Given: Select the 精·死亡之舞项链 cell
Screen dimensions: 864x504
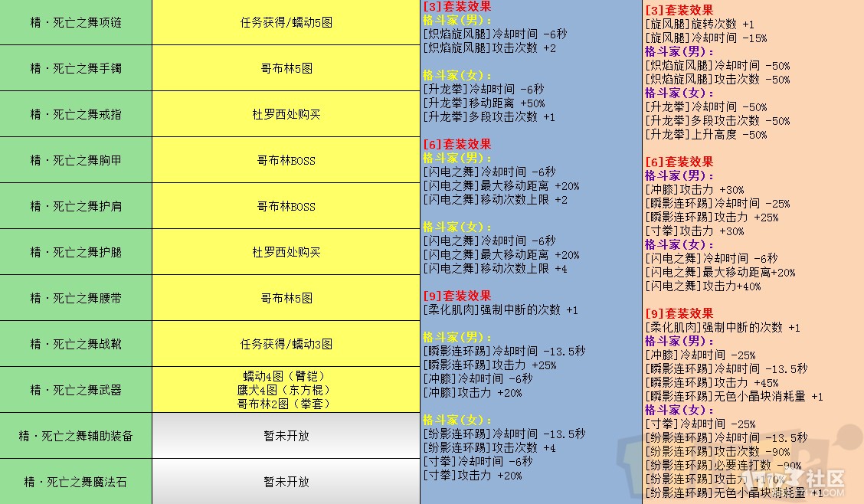Looking at the screenshot, I should 76,22.
